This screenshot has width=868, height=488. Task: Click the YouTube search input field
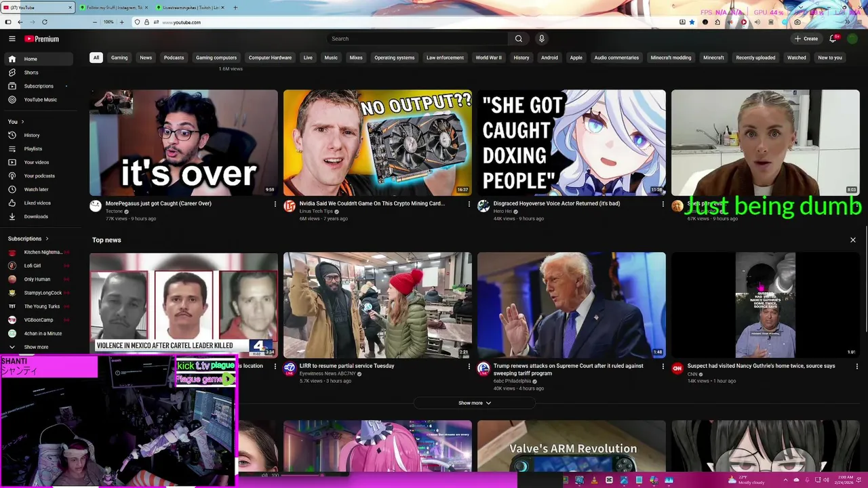click(x=417, y=39)
